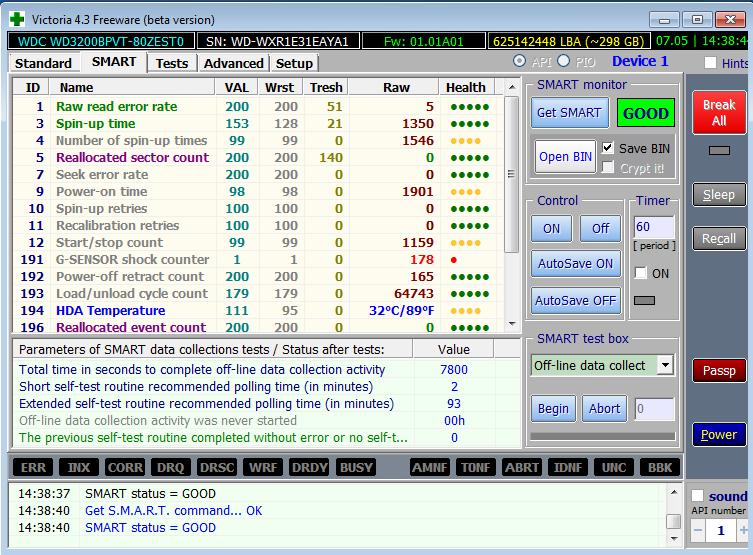Viewport: 753px width, 555px height.
Task: Enable the Hints checkbox
Action: point(710,63)
